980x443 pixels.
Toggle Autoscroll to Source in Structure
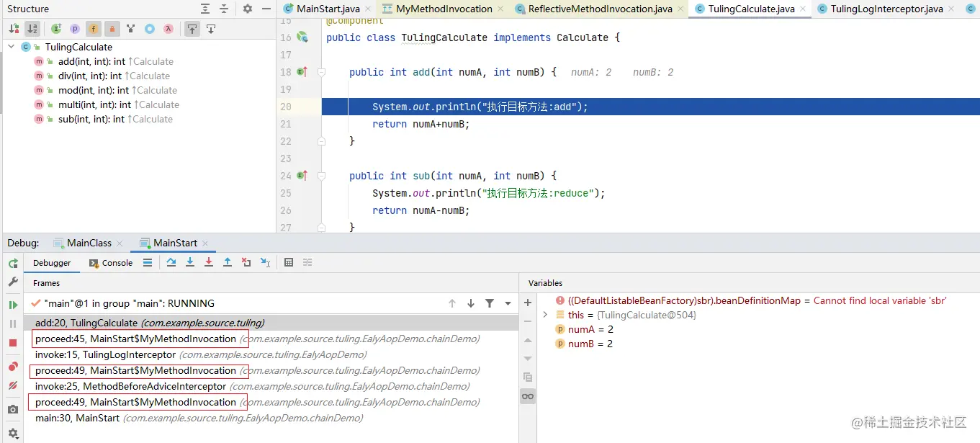click(x=192, y=29)
